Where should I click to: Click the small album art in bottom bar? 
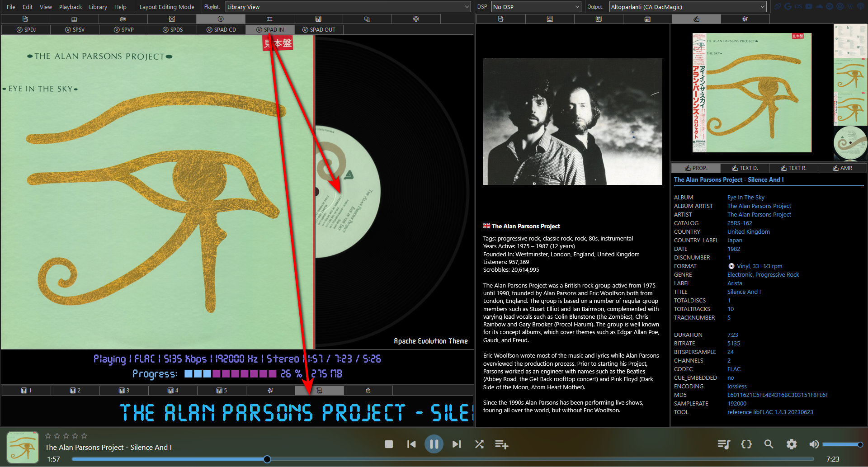click(x=23, y=447)
